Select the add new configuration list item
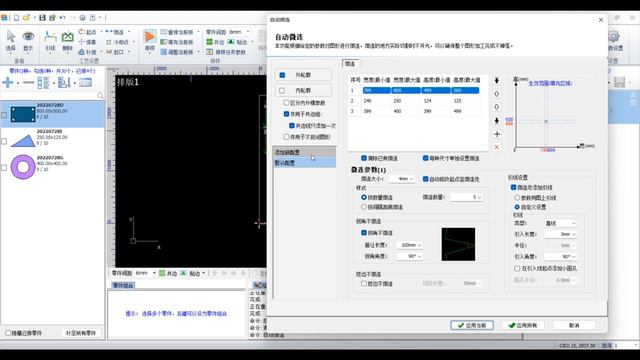This screenshot has width=640, height=360. pyautogui.click(x=304, y=152)
